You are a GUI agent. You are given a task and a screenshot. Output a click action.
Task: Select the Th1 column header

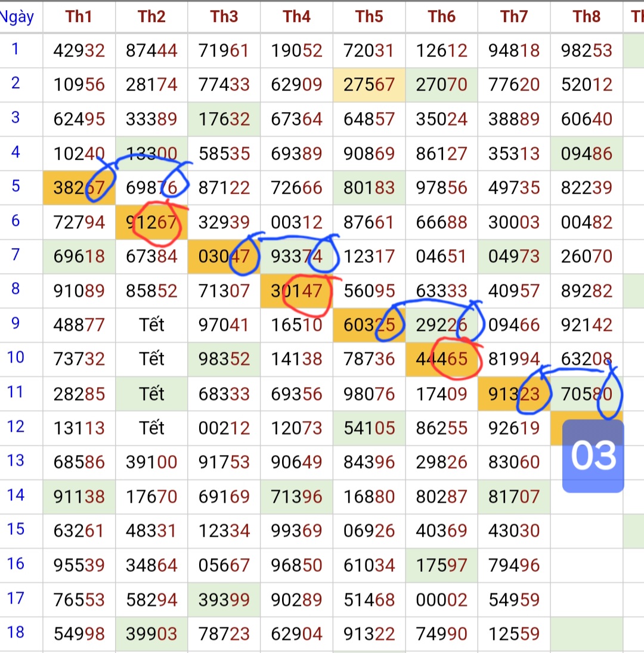pos(79,17)
